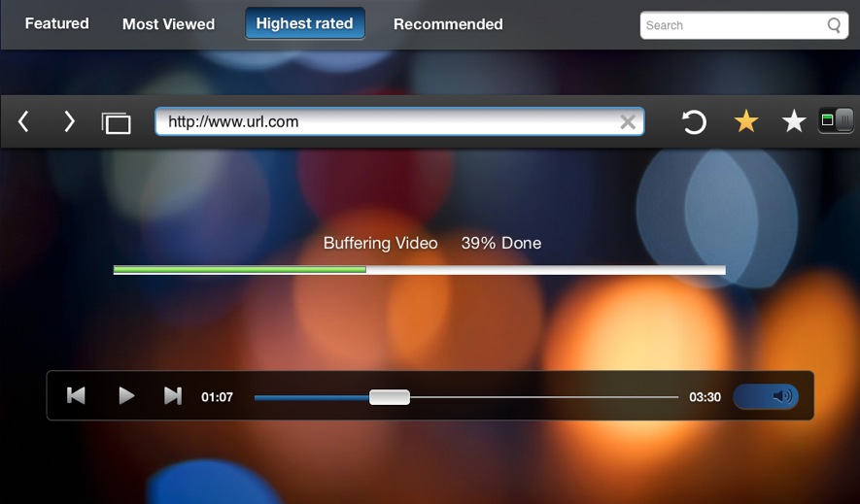Viewport: 860px width, 504px height.
Task: Click the playback seek slider handle
Action: pos(390,397)
